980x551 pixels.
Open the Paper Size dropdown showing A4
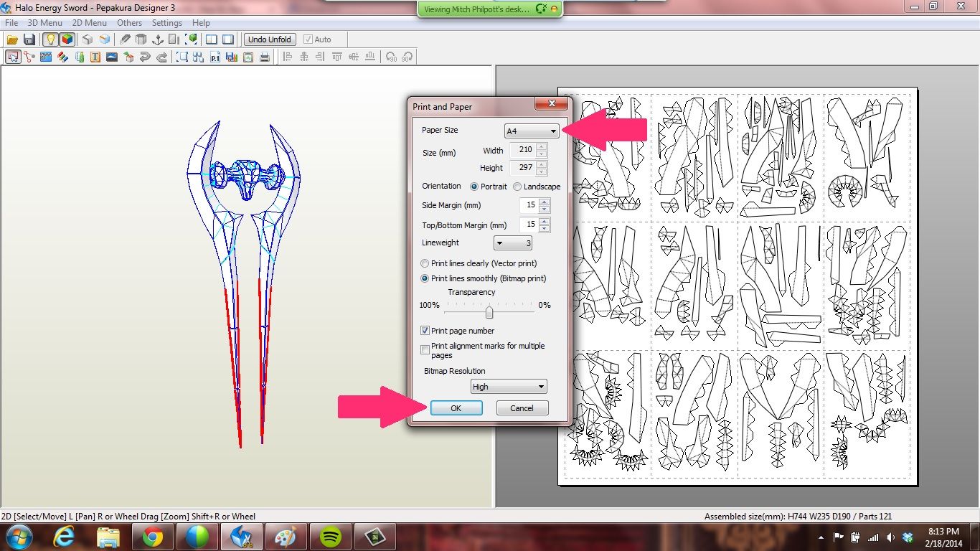531,130
